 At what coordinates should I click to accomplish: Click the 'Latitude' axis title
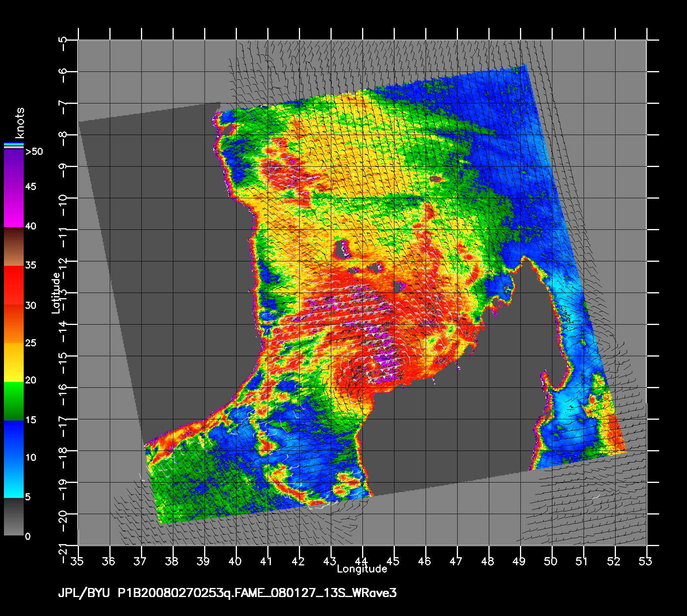56,293
